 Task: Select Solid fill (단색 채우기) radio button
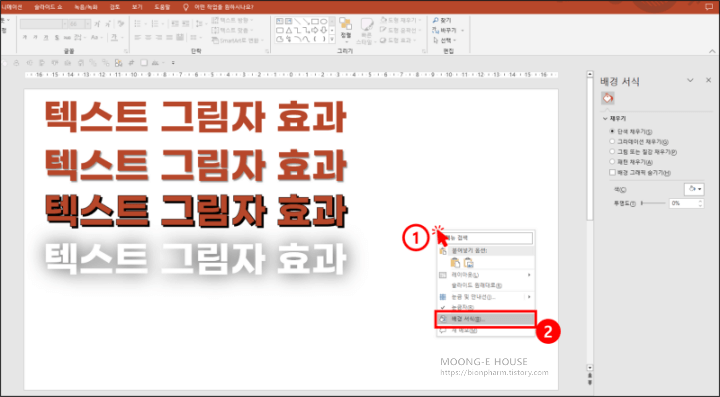[x=612, y=131]
